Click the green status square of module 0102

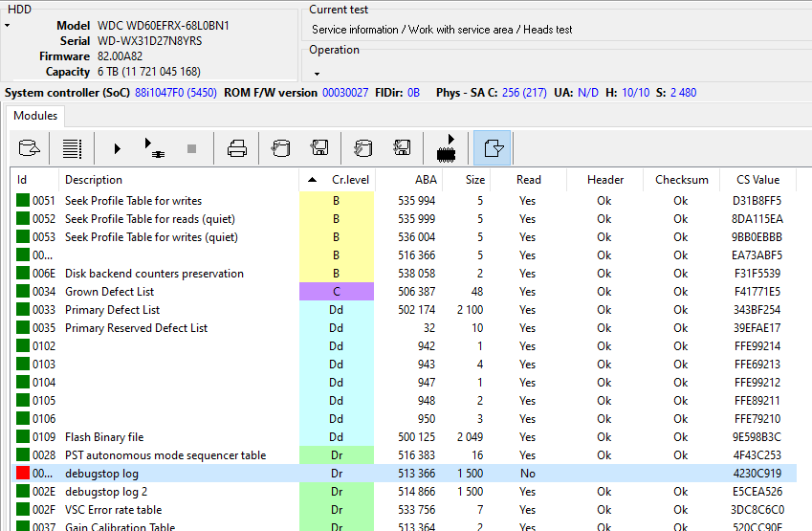point(23,345)
